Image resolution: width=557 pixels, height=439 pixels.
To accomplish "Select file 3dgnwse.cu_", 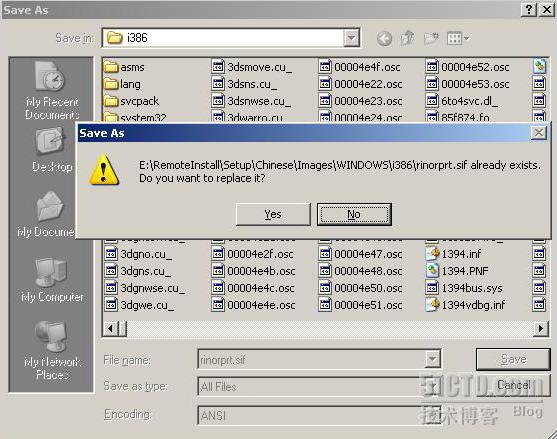I will click(145, 288).
